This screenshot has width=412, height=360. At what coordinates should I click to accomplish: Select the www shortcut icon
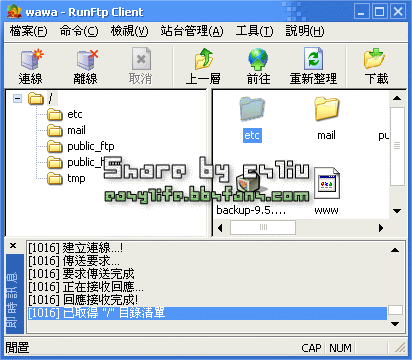click(x=327, y=184)
